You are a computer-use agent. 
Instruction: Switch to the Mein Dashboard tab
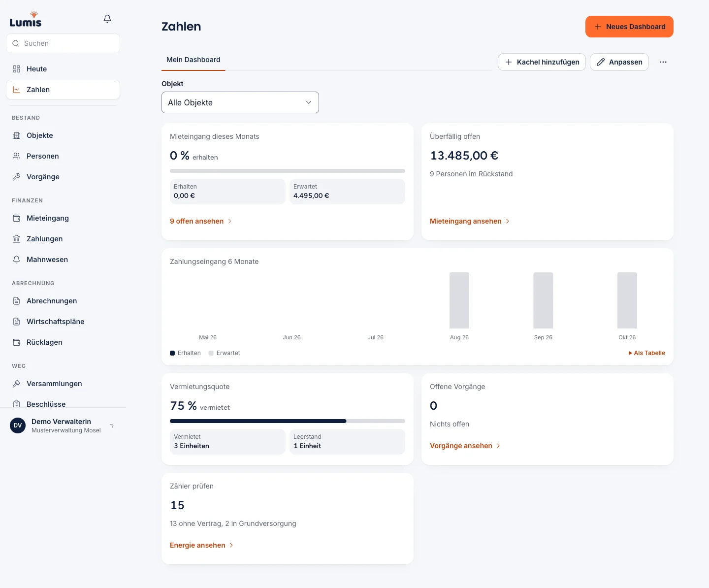pos(193,60)
